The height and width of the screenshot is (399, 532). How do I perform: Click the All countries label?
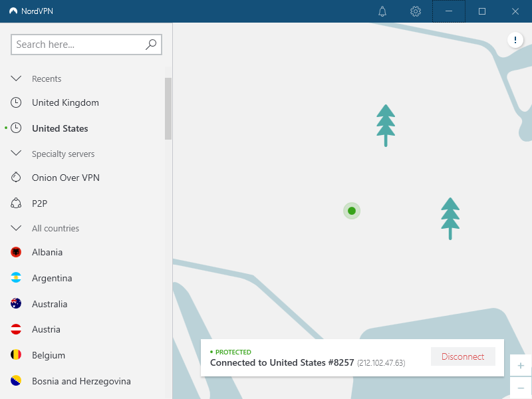pyautogui.click(x=55, y=228)
